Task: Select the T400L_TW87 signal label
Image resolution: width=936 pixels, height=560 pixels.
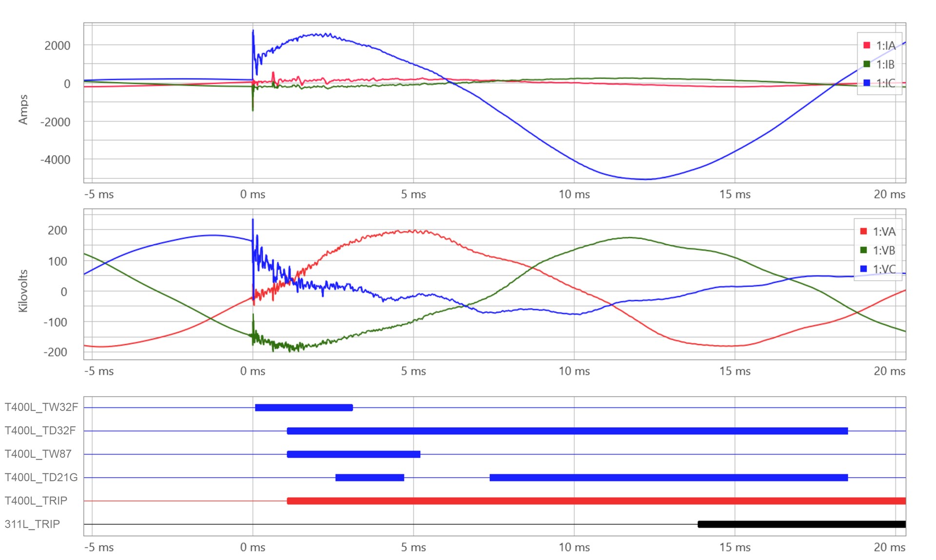Action: (x=38, y=454)
